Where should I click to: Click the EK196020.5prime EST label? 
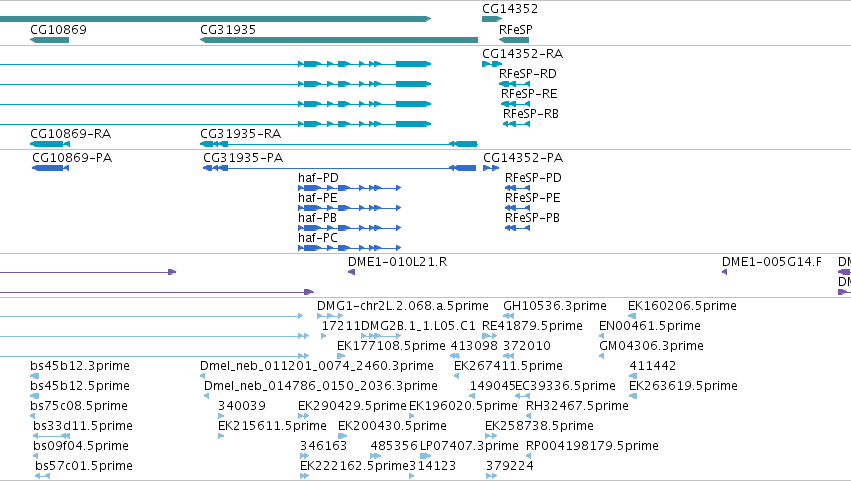click(x=463, y=406)
